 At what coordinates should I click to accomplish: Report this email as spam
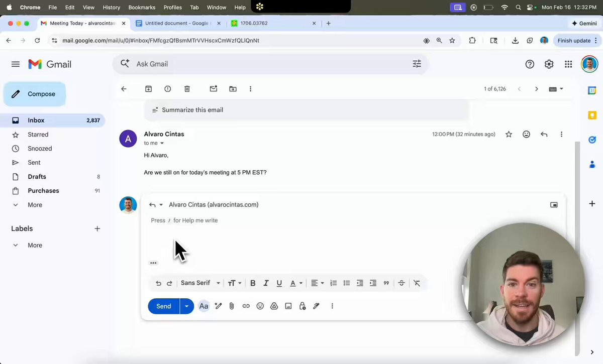pyautogui.click(x=168, y=89)
